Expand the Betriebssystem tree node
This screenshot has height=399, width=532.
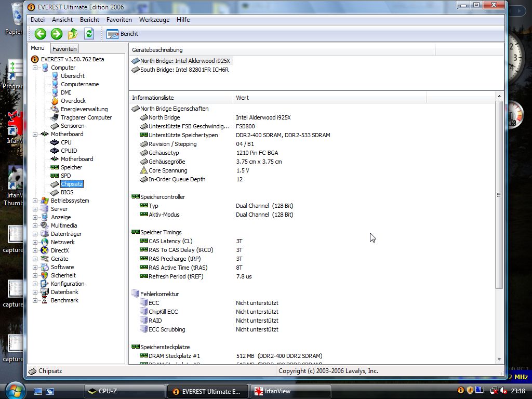pos(35,201)
